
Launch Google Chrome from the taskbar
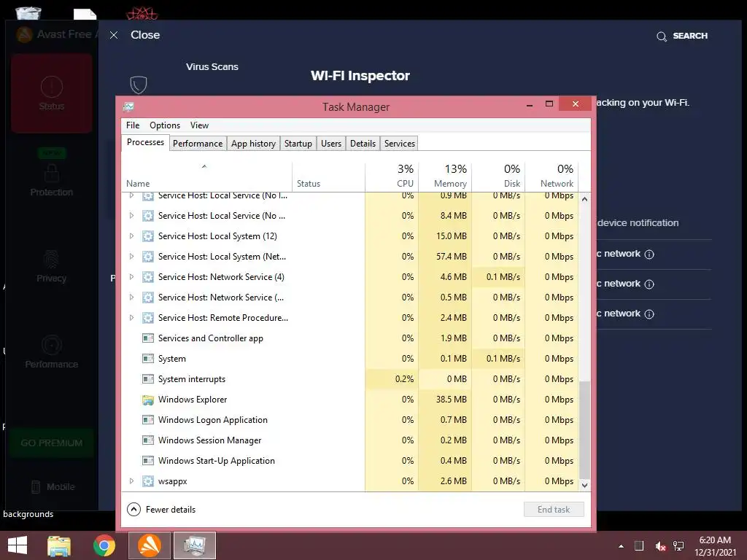click(104, 545)
